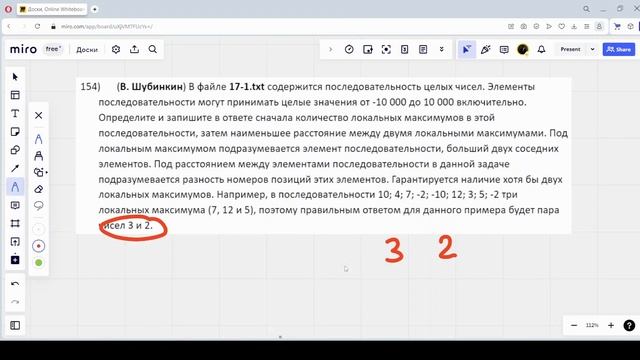640x360 pixels.
Task: Trigger the reactions party popper icon
Action: (x=485, y=49)
